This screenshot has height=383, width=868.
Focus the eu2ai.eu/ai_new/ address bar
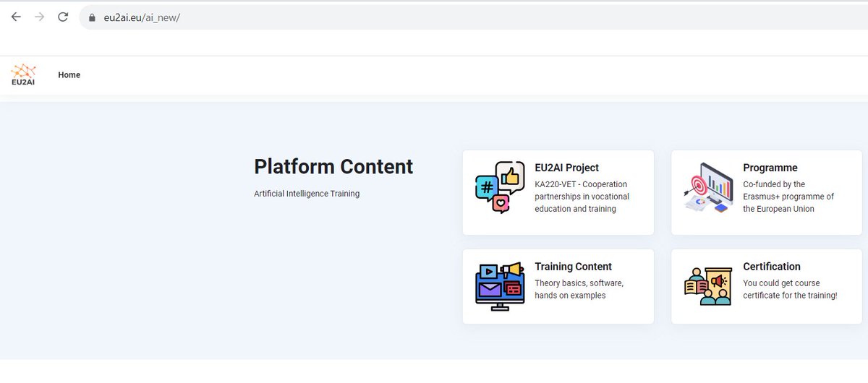point(474,17)
